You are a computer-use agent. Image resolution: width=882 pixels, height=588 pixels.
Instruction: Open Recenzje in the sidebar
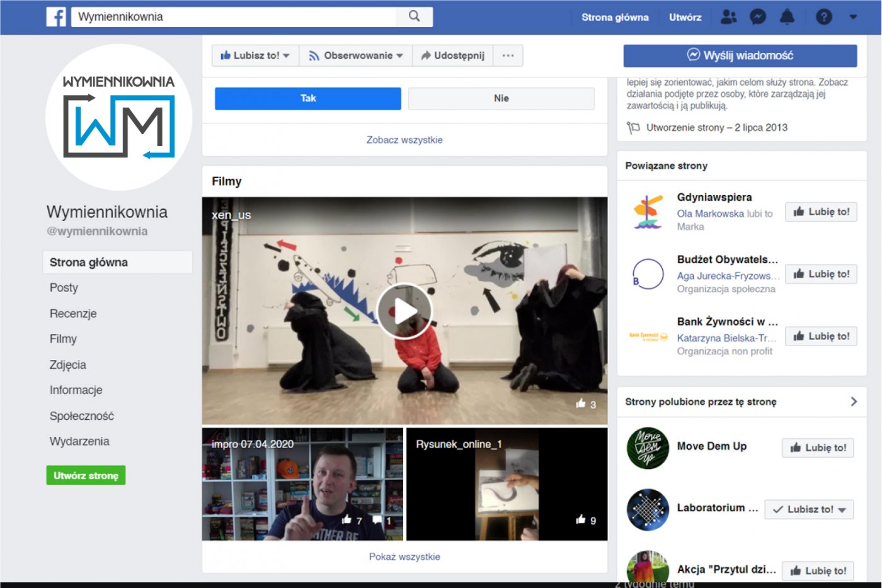point(73,314)
